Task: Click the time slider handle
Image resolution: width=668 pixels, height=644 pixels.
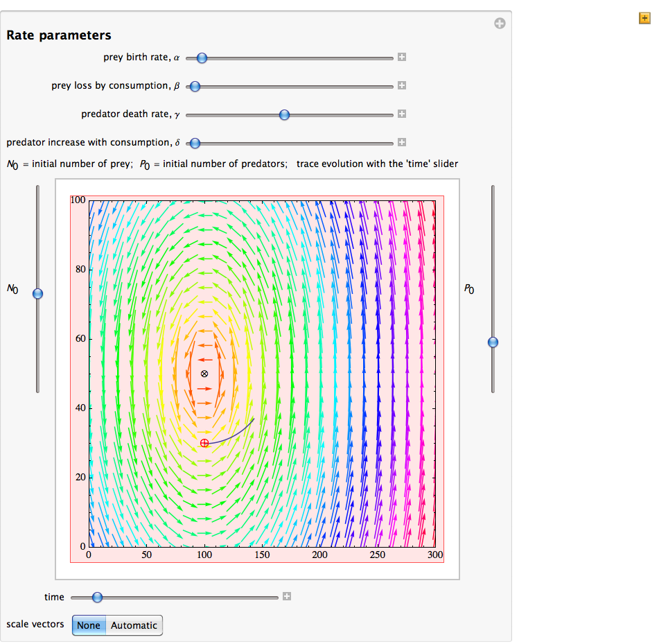Action: point(97,598)
